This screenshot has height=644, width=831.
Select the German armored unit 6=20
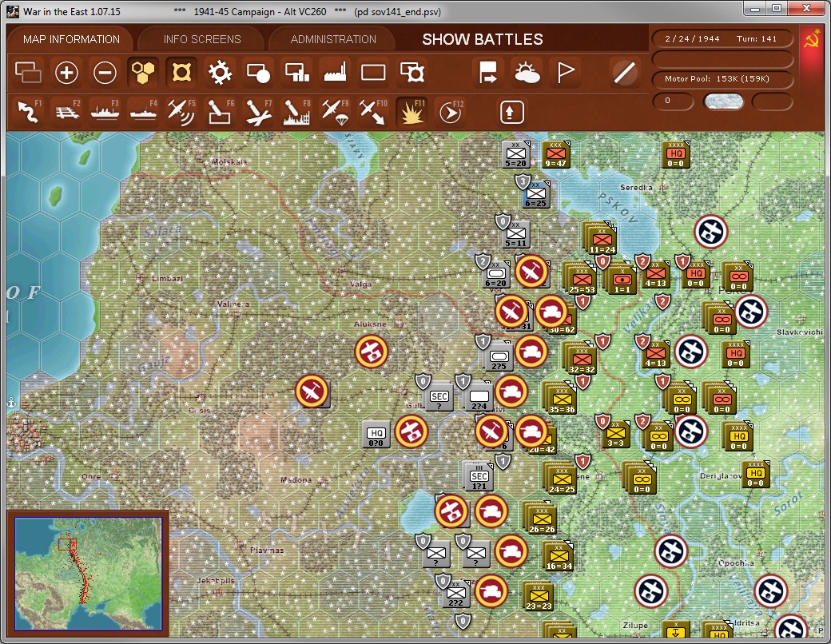[x=496, y=274]
